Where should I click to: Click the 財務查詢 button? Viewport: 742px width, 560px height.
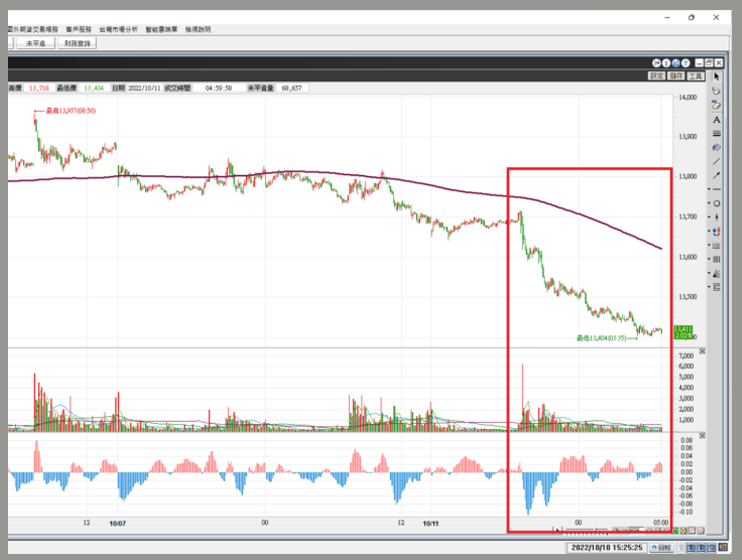pyautogui.click(x=77, y=44)
